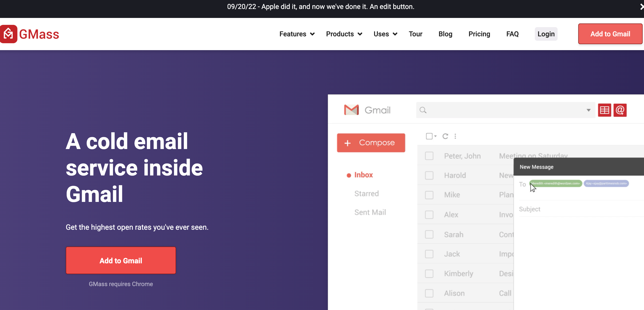644x310 pixels.
Task: Open the Gmail search options arrow
Action: click(589, 110)
